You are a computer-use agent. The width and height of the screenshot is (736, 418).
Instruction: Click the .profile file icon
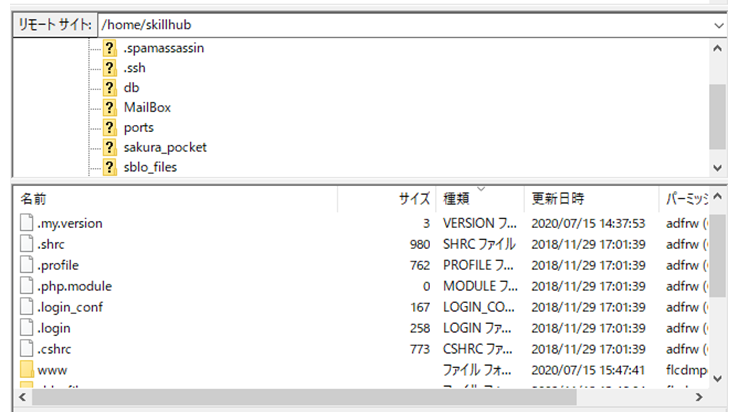(x=27, y=265)
